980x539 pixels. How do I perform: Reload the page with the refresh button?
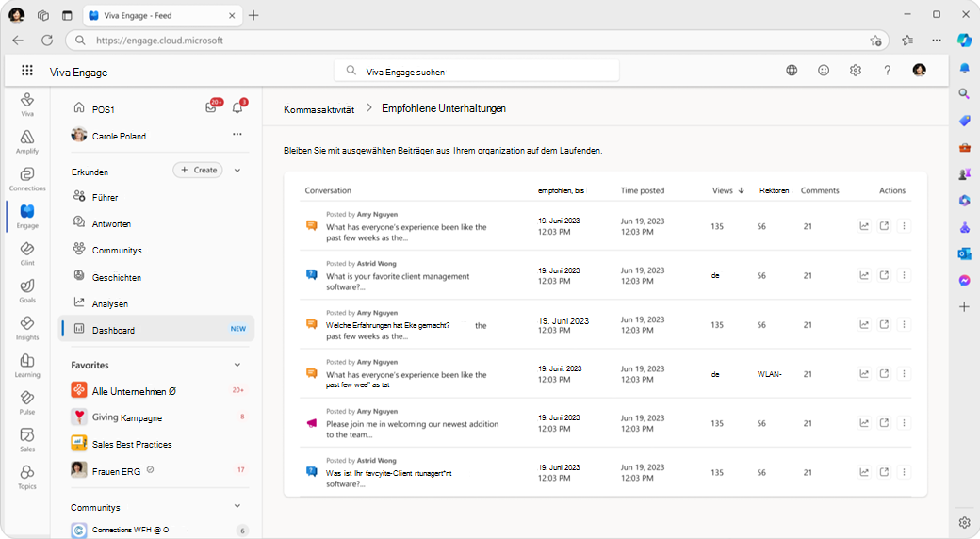coord(47,40)
